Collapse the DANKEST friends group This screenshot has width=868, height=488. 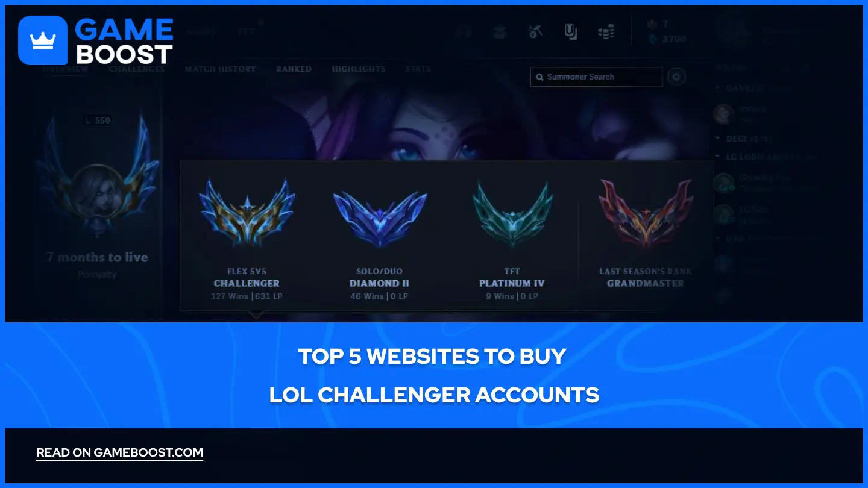coord(718,88)
